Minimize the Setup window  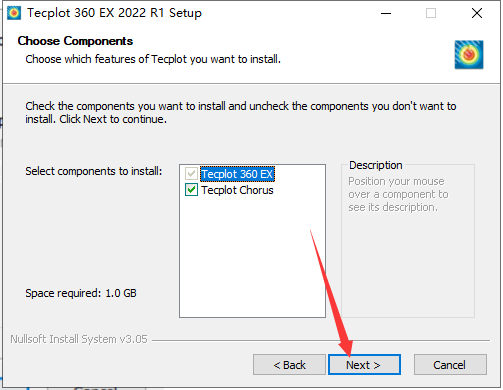coord(386,13)
